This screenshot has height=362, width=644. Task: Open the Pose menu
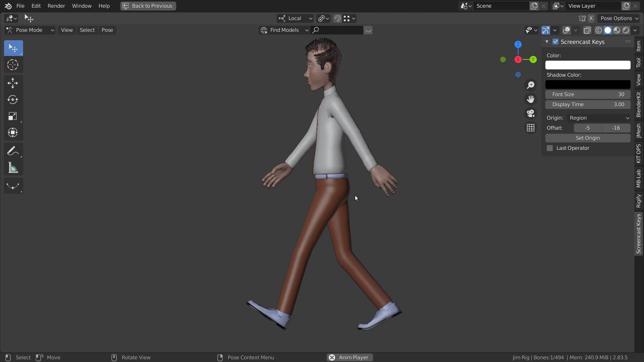click(x=107, y=30)
